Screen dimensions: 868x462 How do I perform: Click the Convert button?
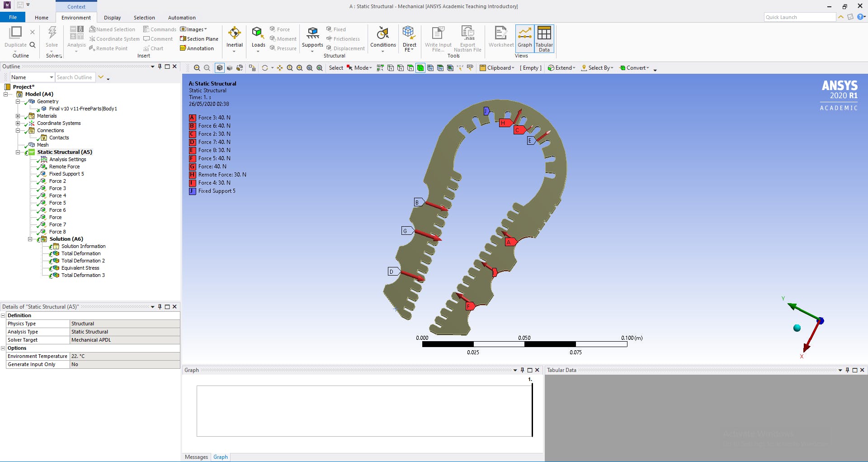(x=634, y=68)
